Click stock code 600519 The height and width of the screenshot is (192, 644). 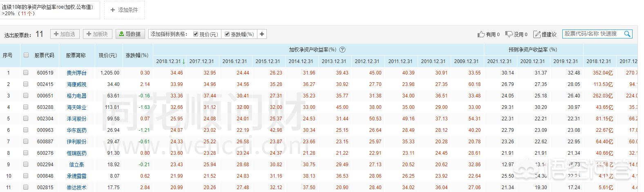45,73
